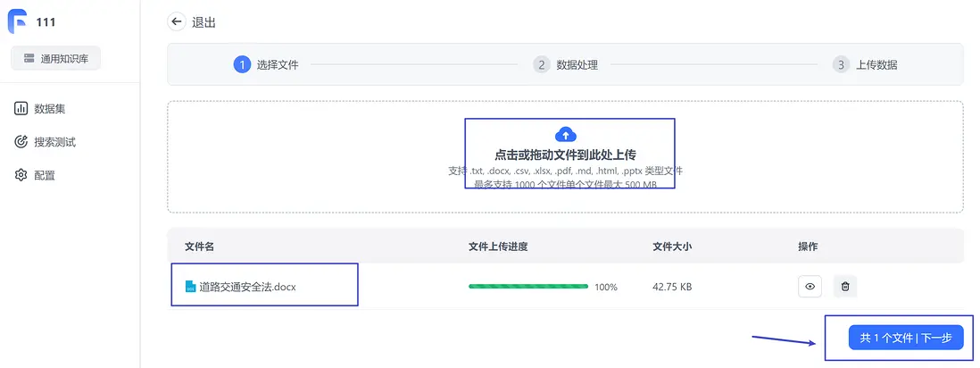Click the 搜索测试 search test icon

(21, 142)
